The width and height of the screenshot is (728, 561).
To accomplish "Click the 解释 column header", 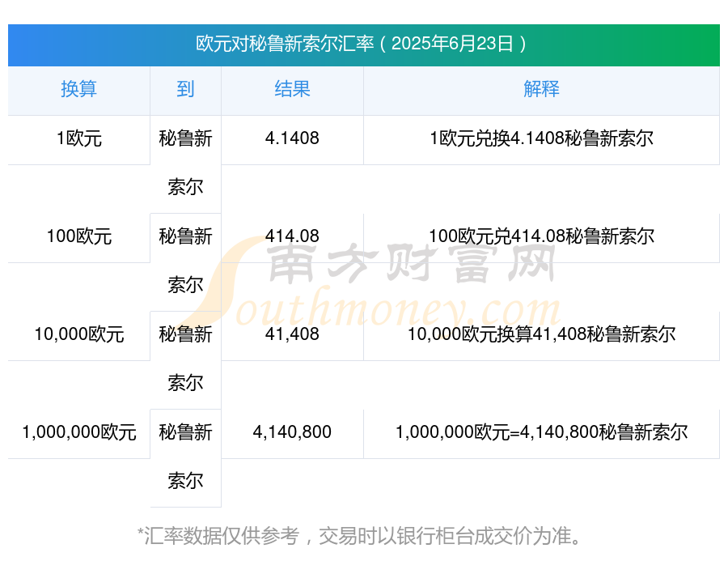I will pyautogui.click(x=541, y=89).
